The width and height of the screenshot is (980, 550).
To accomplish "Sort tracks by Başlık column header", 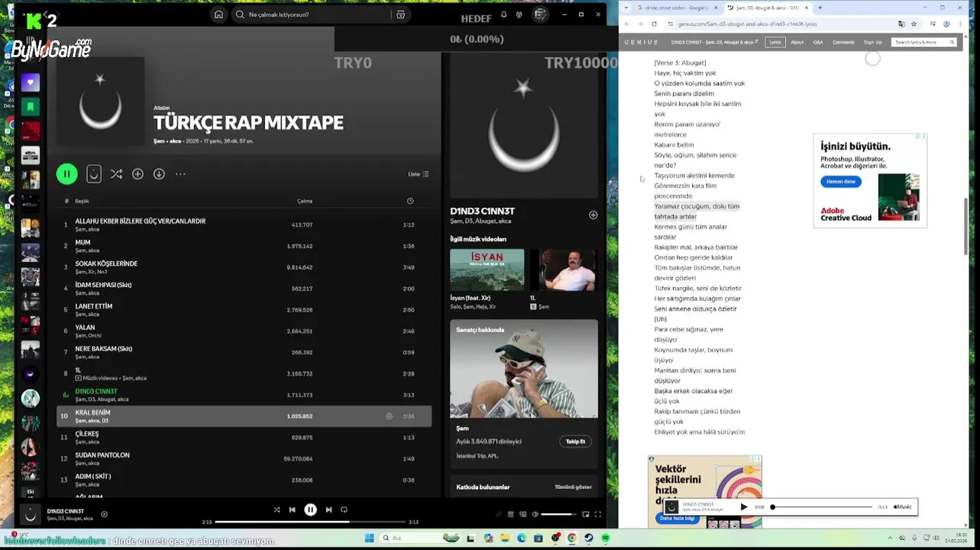I will click(82, 201).
